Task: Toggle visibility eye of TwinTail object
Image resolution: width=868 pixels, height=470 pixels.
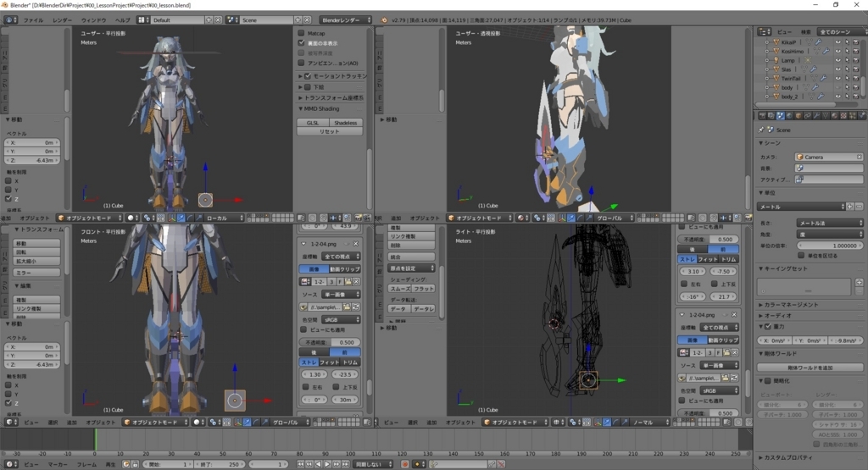Action: [x=838, y=79]
